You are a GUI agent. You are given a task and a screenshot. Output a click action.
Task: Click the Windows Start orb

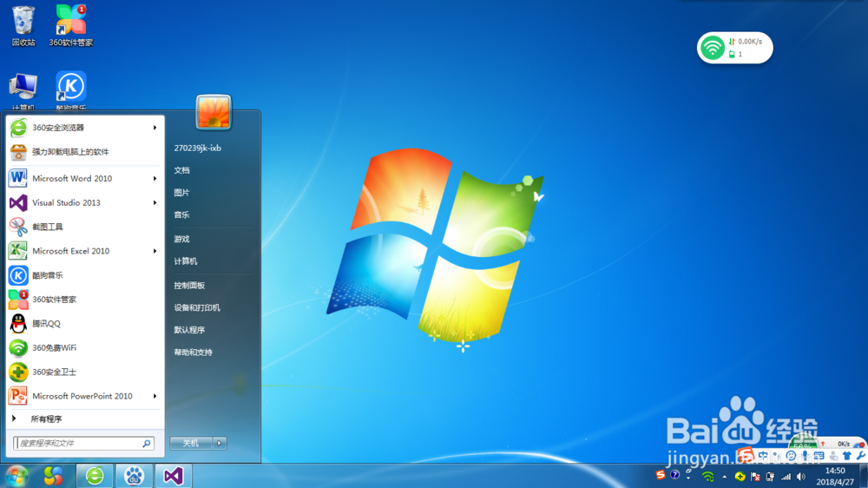coord(16,476)
